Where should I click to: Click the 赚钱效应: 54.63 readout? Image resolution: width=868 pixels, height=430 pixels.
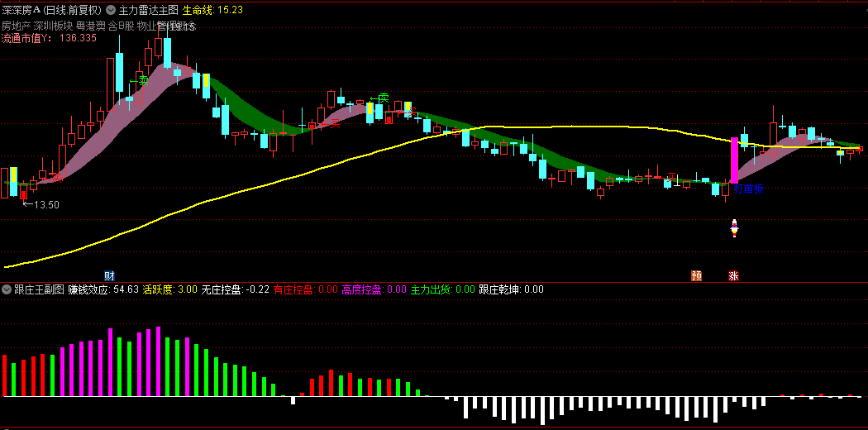(103, 289)
